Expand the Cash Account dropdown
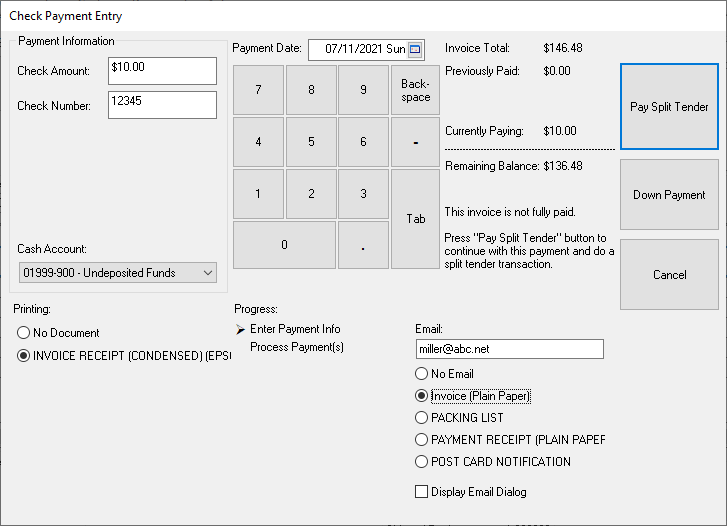 click(208, 273)
